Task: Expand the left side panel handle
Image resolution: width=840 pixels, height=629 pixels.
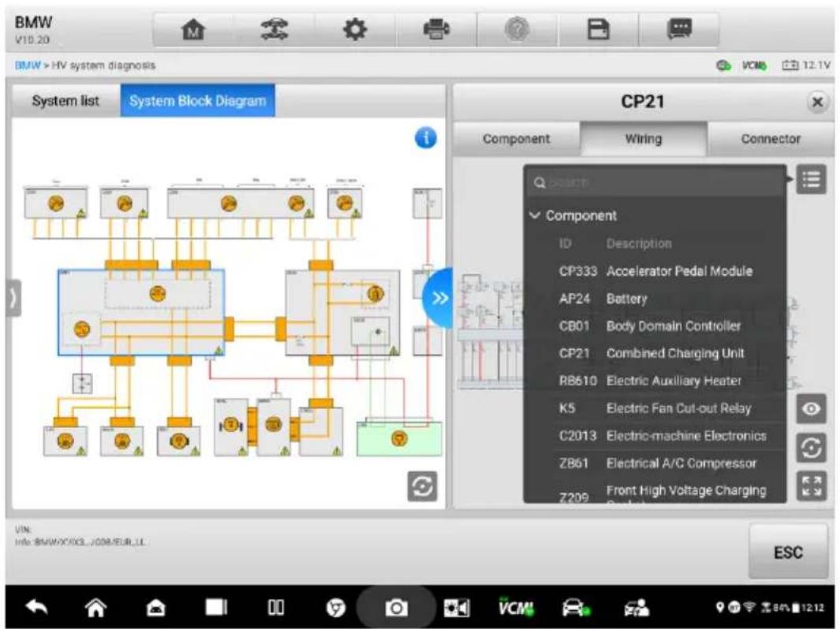Action: tap(13, 298)
